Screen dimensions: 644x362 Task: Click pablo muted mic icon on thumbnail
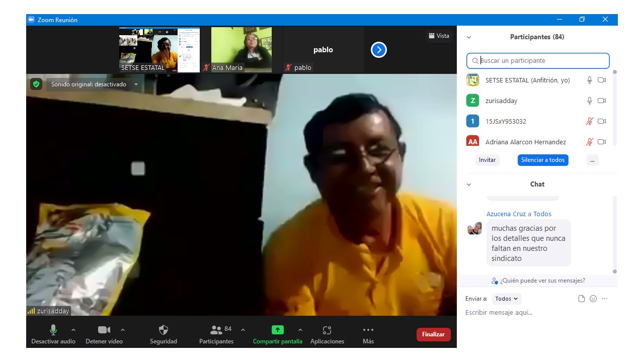coord(288,67)
